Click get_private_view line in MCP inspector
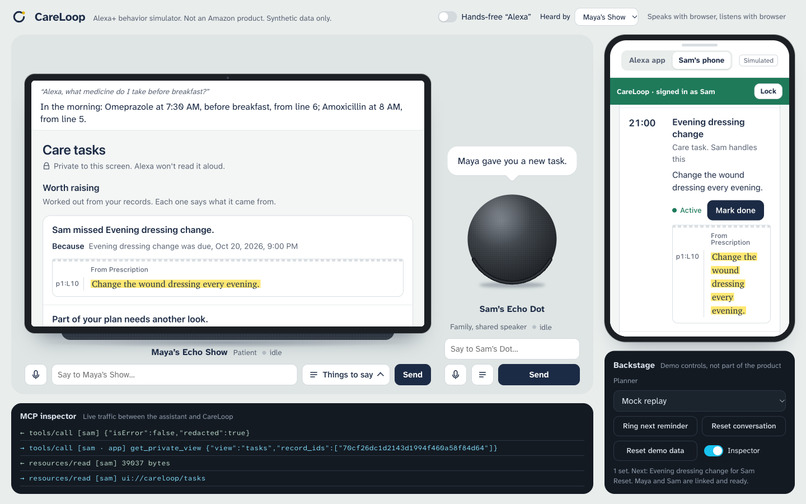This screenshot has width=806, height=504. pyautogui.click(x=302, y=448)
